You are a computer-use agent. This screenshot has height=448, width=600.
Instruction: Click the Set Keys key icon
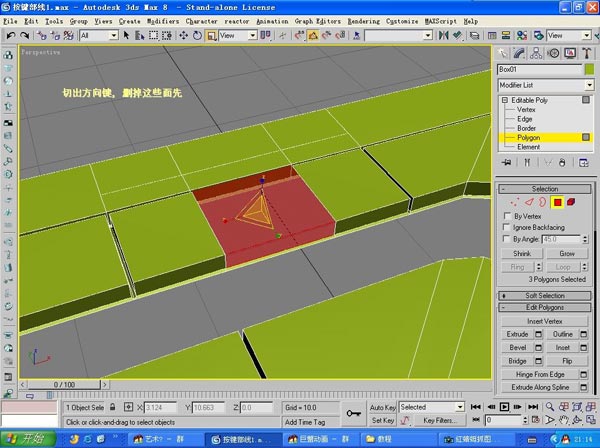pos(353,414)
